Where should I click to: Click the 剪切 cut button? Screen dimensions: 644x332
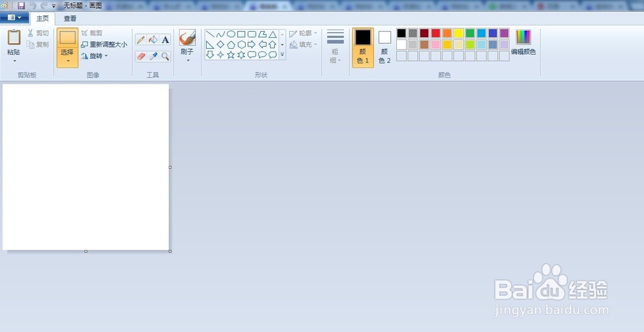(x=38, y=33)
